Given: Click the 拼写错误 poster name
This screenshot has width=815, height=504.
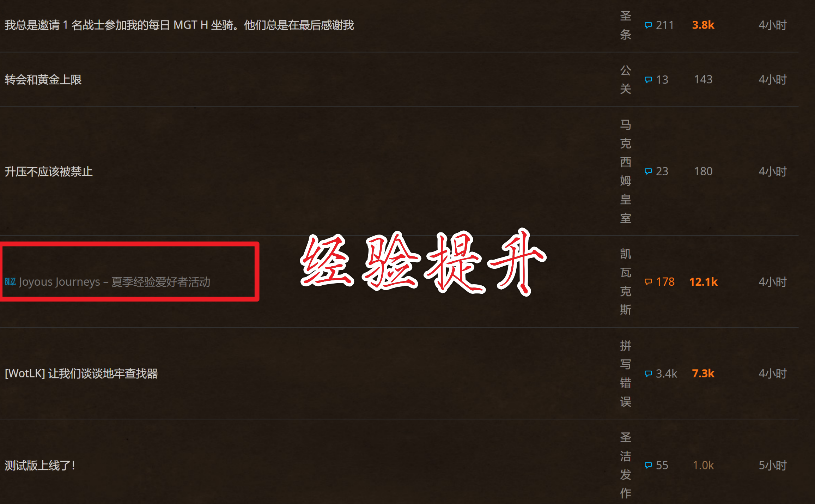Looking at the screenshot, I should (x=626, y=374).
